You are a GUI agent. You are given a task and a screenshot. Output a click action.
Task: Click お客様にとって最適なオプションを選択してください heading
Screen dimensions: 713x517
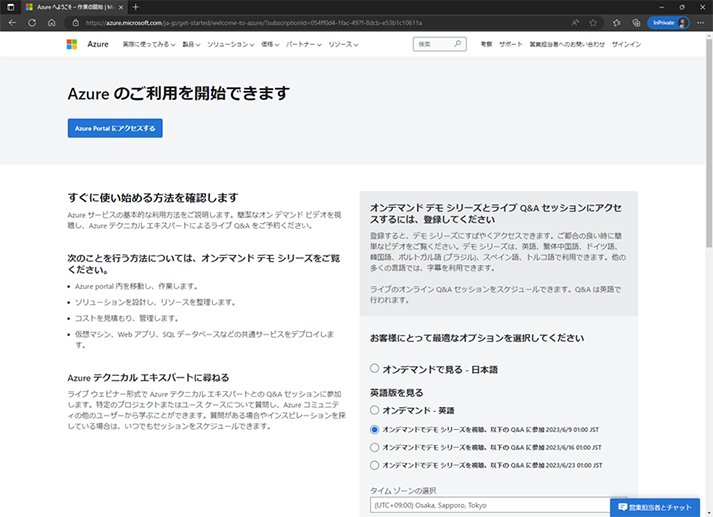click(x=477, y=338)
